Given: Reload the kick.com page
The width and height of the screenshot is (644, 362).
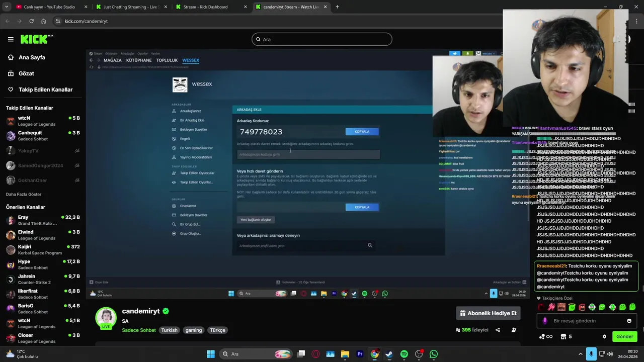Looking at the screenshot, I should pos(31,21).
